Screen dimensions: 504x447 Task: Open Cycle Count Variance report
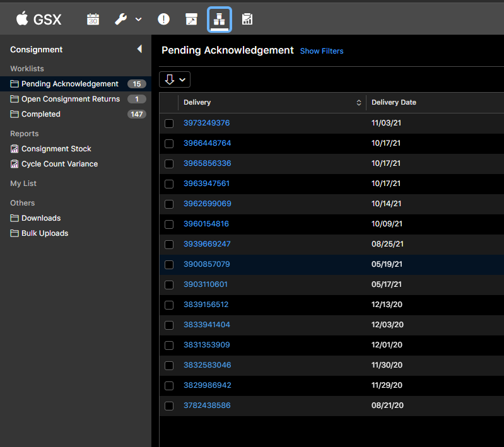click(x=59, y=164)
